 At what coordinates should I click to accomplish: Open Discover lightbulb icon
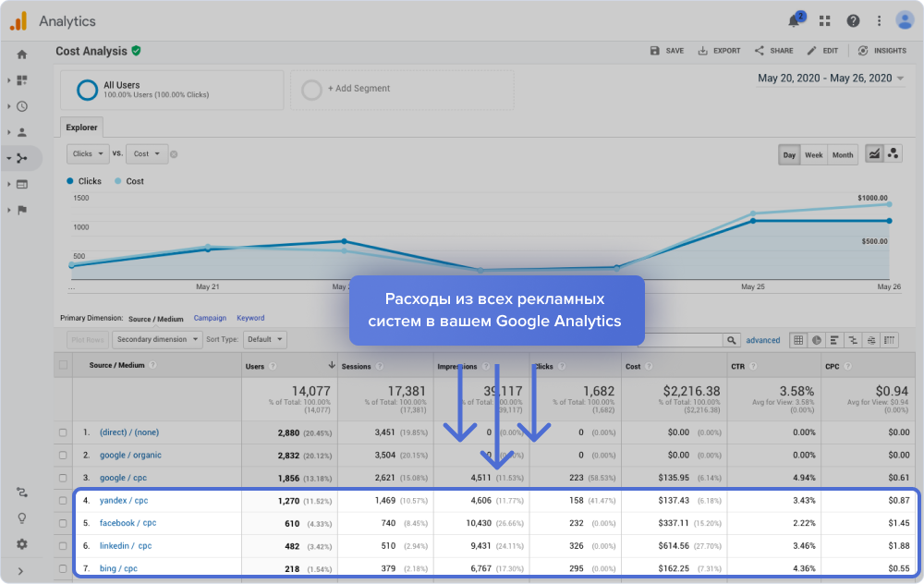coord(22,518)
